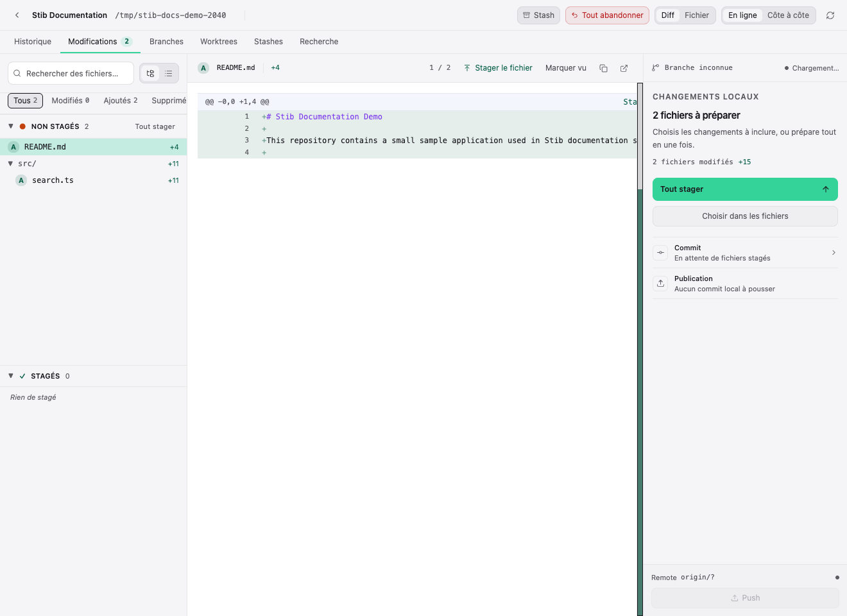This screenshot has height=616, width=847.
Task: Click the 'Remote origin/?' text
Action: pos(683,577)
